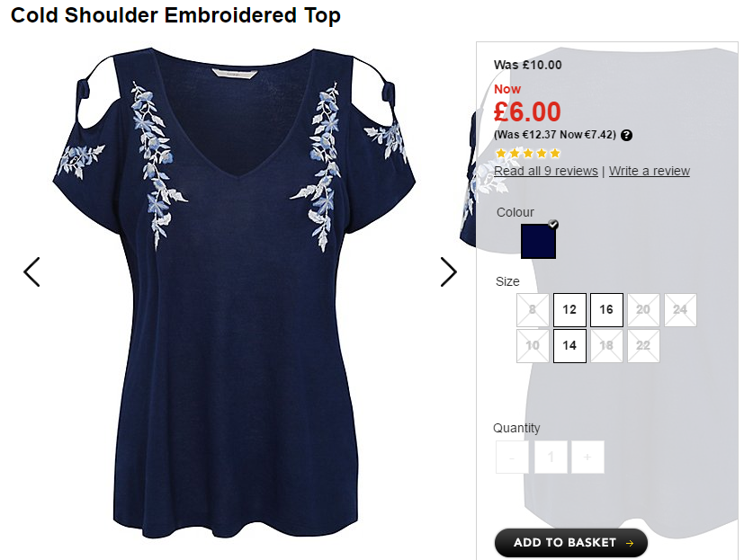Viewport: 744px width, 560px height.
Task: Select the navy blue colour swatch
Action: tap(538, 242)
